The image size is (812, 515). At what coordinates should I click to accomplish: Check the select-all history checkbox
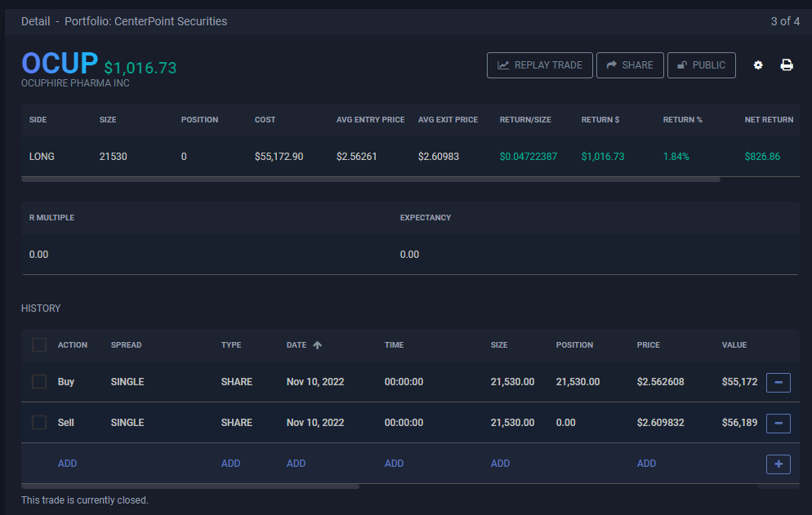tap(39, 345)
